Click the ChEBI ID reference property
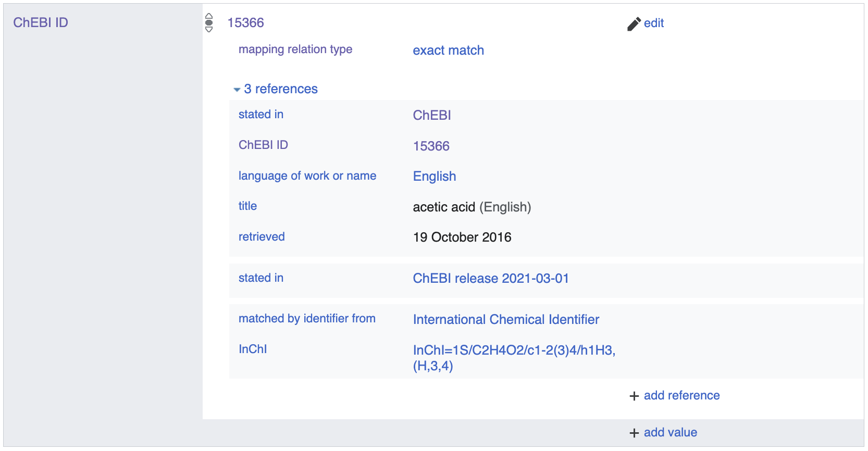 (x=263, y=145)
